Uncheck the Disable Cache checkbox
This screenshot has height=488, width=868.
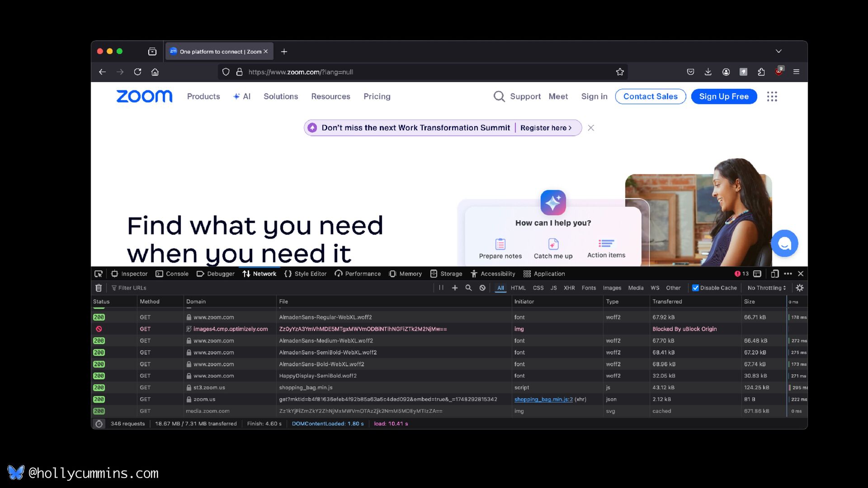696,288
